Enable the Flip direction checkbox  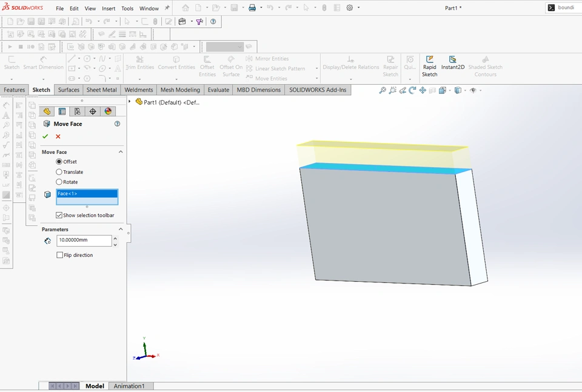[x=60, y=255]
